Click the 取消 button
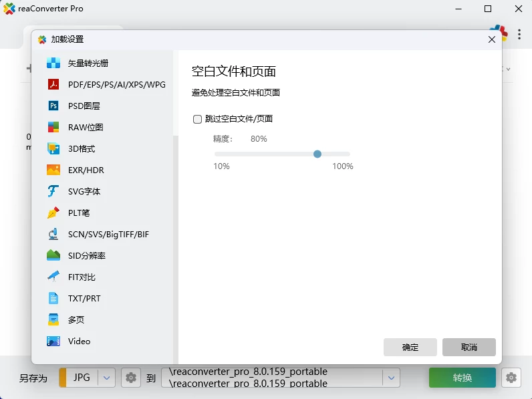This screenshot has width=532, height=399. click(x=469, y=347)
